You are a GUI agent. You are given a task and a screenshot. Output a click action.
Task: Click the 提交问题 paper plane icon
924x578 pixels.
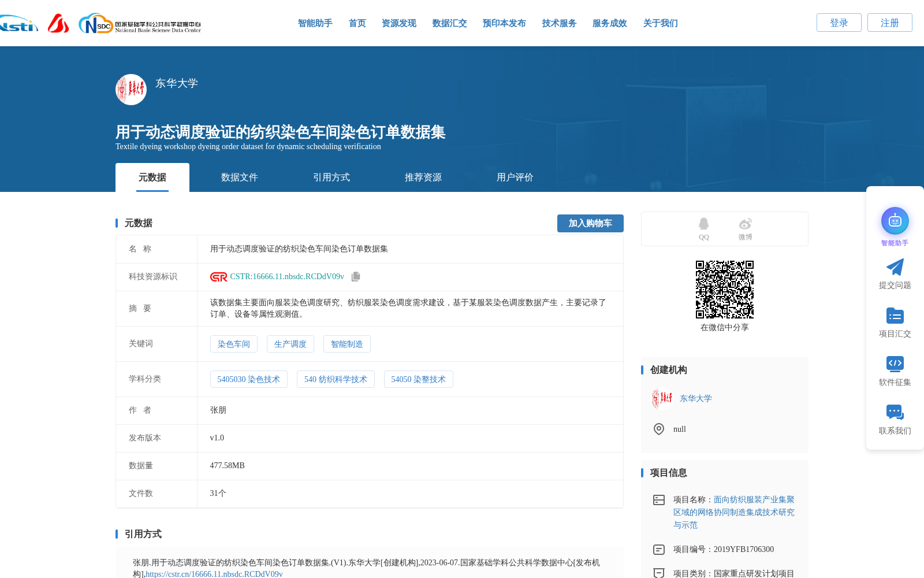895,267
